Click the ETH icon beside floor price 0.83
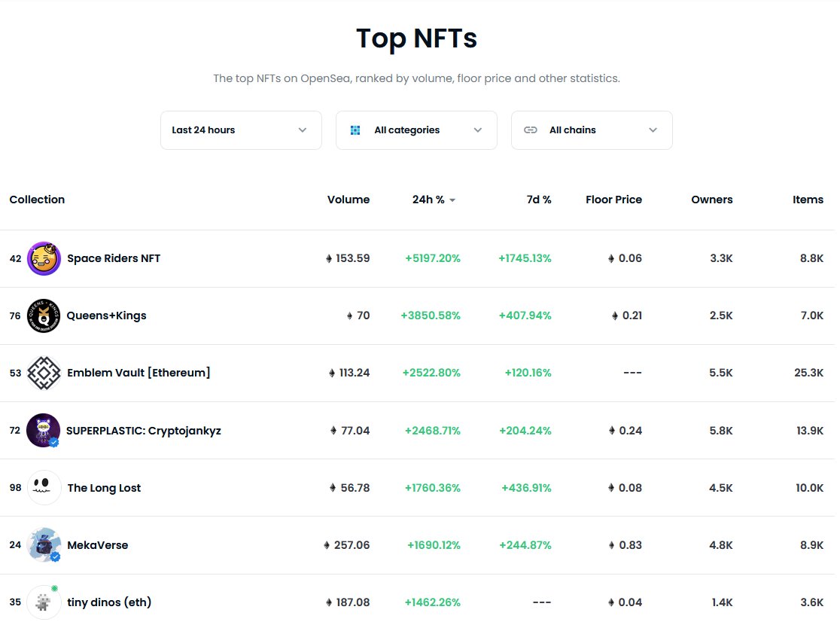Image resolution: width=840 pixels, height=631 pixels. [x=612, y=545]
